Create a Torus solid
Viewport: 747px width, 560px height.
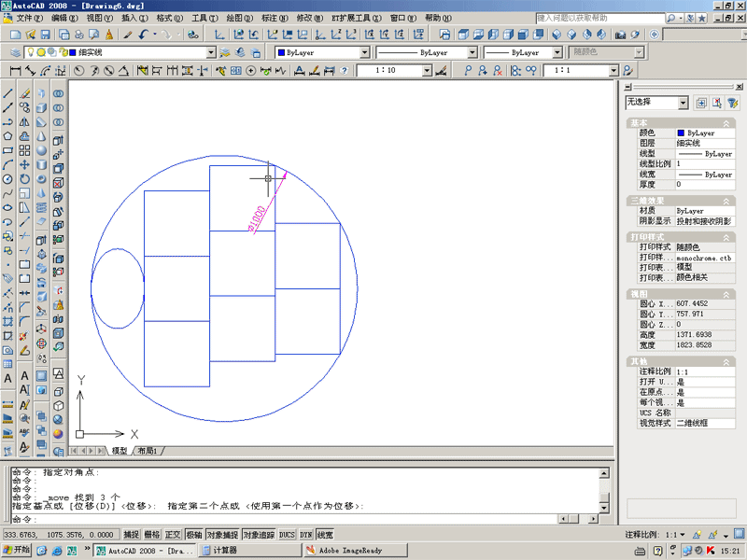tap(42, 179)
